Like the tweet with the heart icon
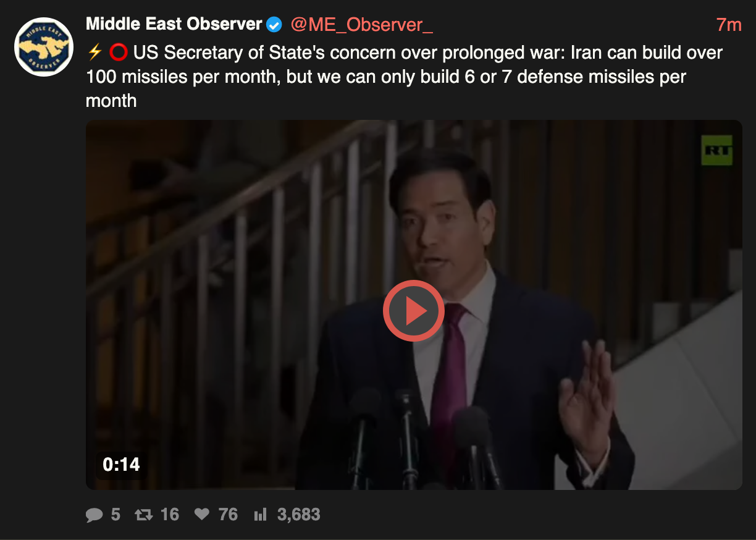 pos(202,515)
